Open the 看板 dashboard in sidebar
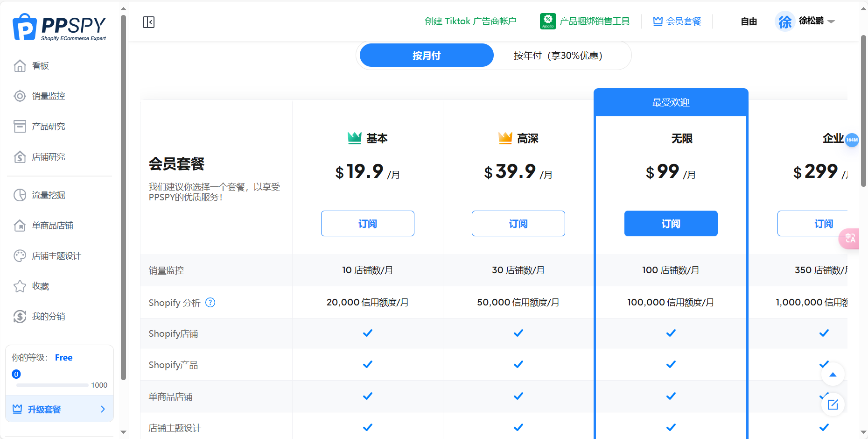The image size is (868, 439). coord(40,65)
